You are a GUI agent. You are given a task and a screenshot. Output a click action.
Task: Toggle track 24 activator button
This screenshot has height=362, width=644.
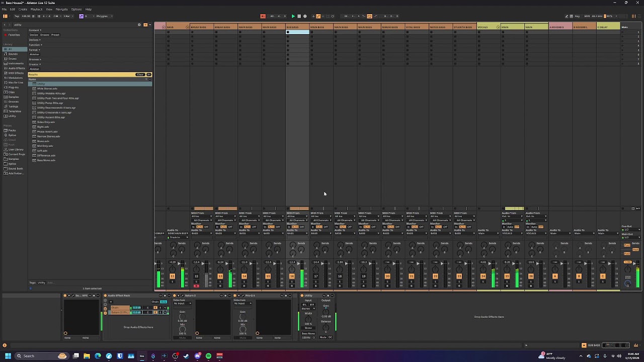pyautogui.click(x=483, y=276)
